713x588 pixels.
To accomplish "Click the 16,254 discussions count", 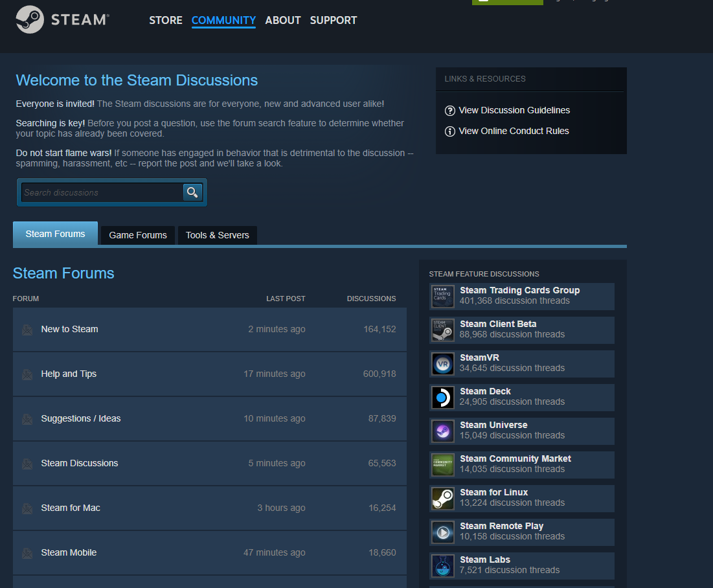I will point(382,508).
